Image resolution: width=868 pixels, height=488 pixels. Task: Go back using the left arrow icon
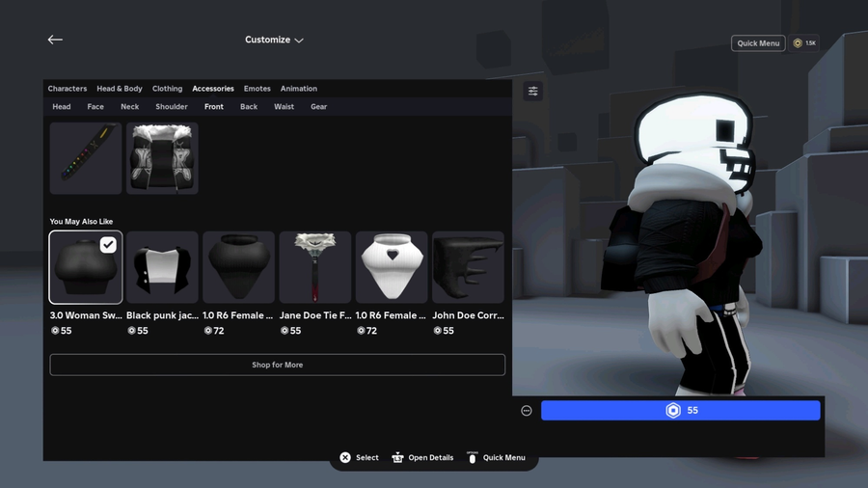coord(55,40)
